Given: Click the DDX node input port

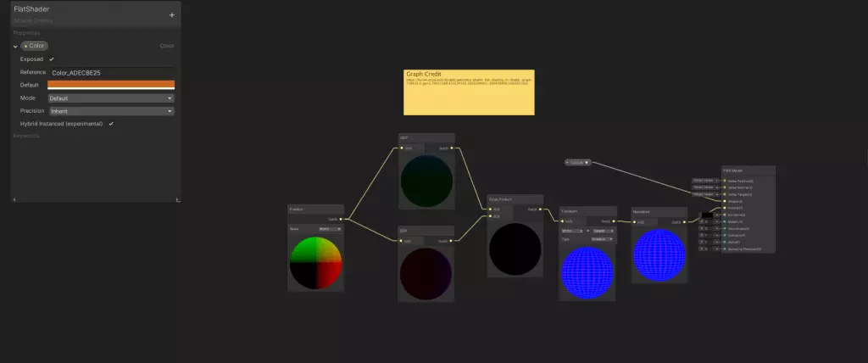Looking at the screenshot, I should click(402, 242).
